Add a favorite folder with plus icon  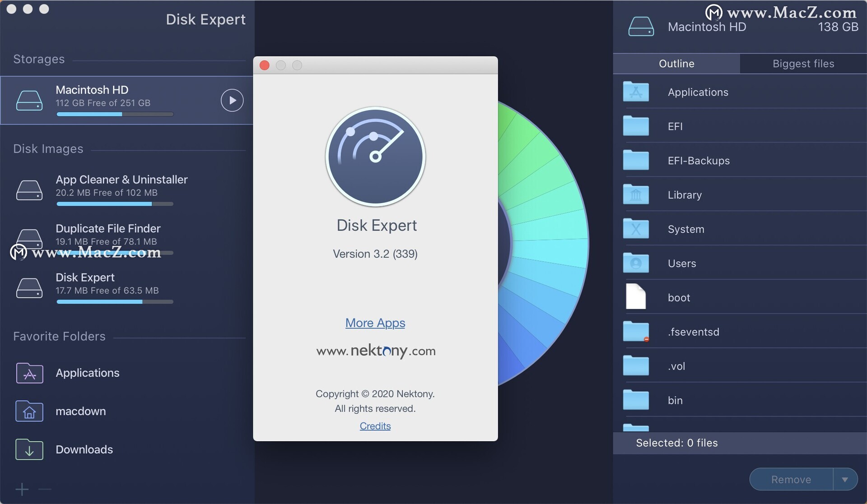[22, 489]
